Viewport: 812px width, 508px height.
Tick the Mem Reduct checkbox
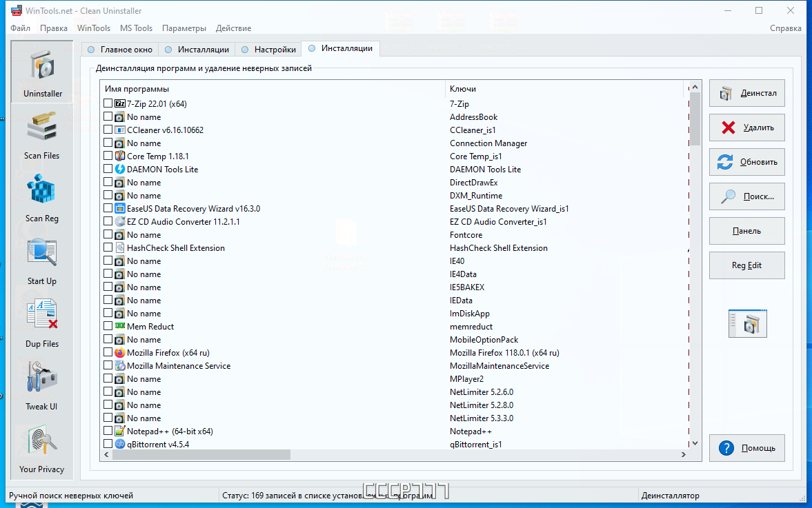click(108, 325)
